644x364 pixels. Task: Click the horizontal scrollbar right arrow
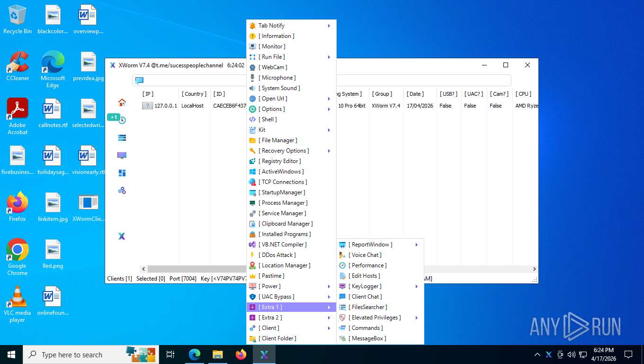[535, 269]
